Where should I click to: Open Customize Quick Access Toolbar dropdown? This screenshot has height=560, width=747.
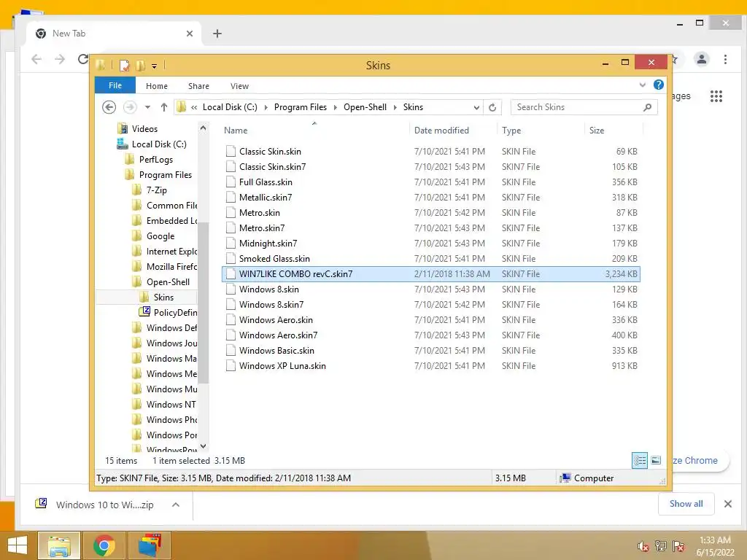point(155,66)
